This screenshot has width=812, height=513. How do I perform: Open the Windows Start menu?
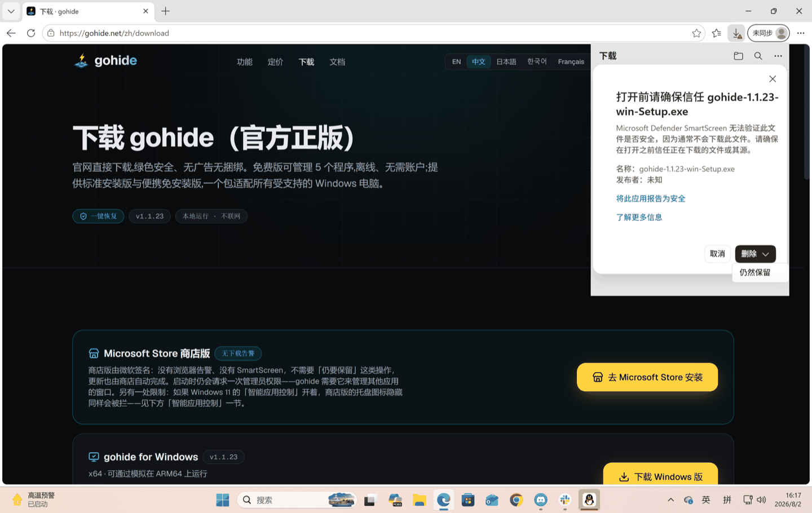[x=223, y=500]
